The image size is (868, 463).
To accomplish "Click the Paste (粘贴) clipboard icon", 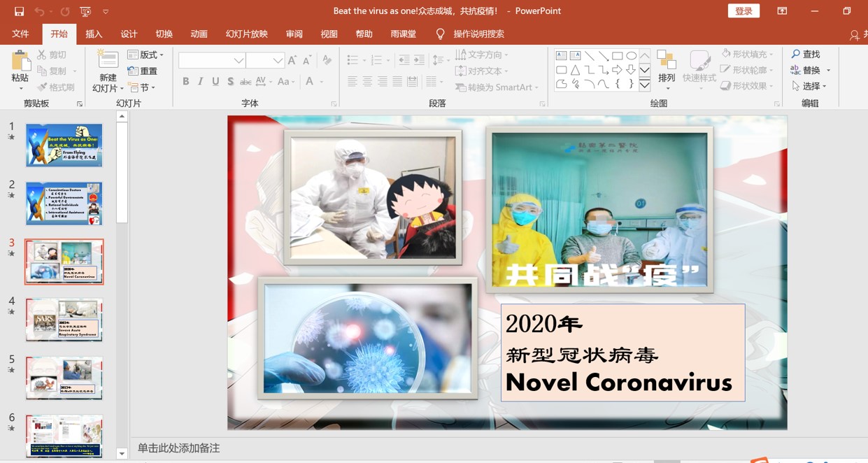I will 20,62.
